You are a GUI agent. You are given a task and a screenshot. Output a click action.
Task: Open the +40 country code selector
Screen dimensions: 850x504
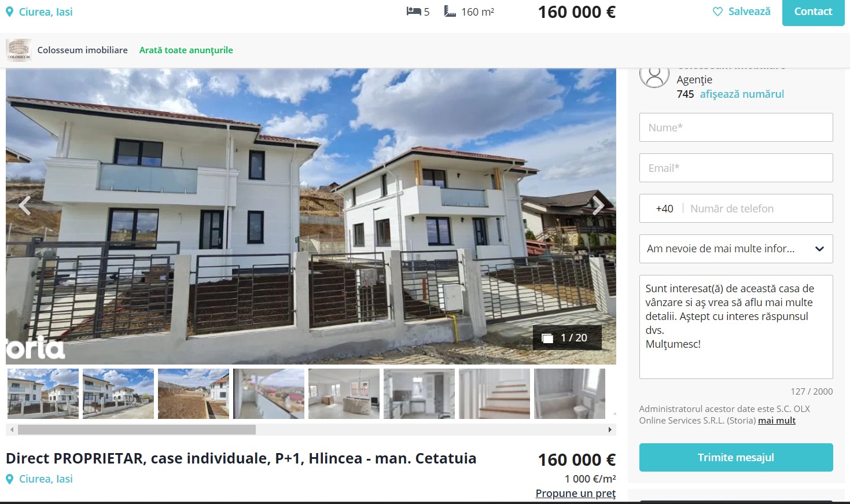point(664,209)
